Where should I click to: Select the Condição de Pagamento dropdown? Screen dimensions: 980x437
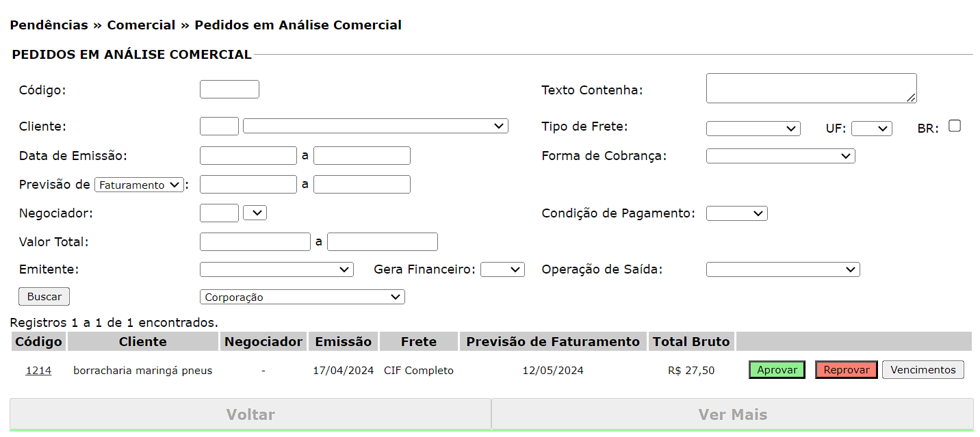point(736,214)
